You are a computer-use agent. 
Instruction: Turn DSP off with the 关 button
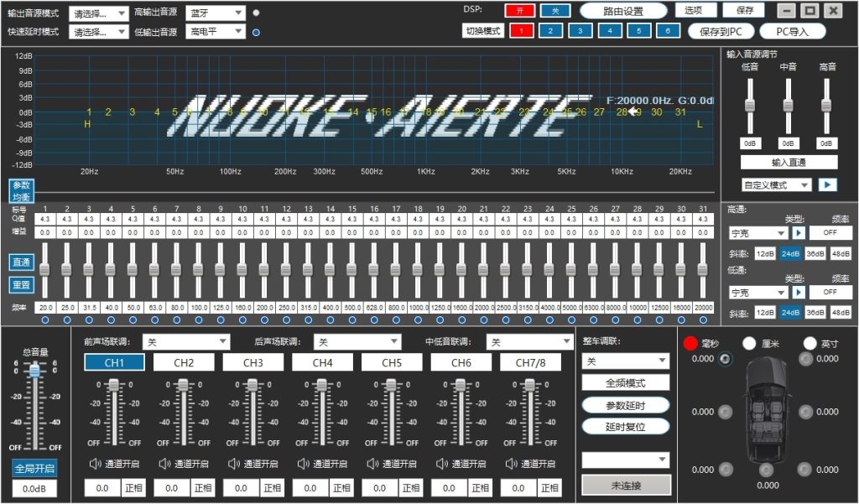555,10
